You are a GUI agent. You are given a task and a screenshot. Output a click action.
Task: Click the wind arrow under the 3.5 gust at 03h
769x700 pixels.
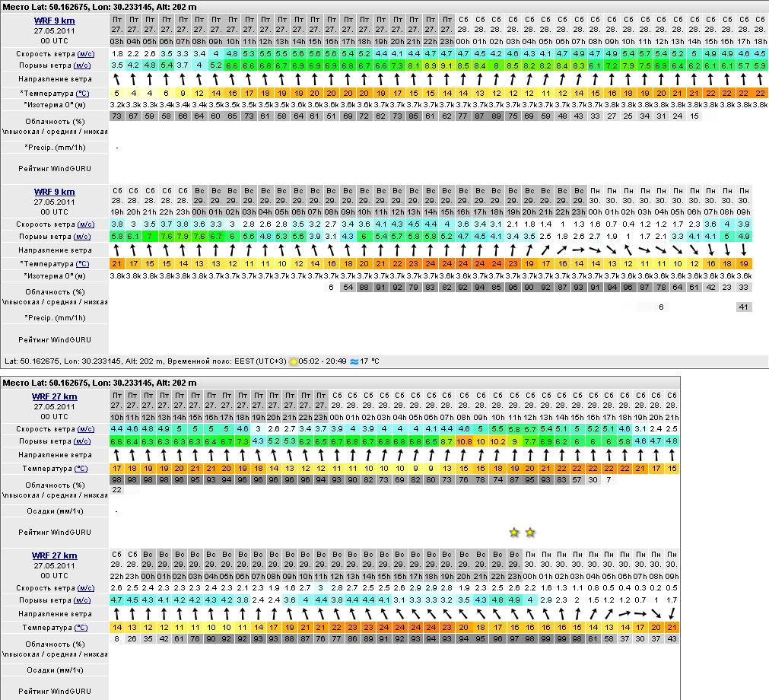[117, 79]
